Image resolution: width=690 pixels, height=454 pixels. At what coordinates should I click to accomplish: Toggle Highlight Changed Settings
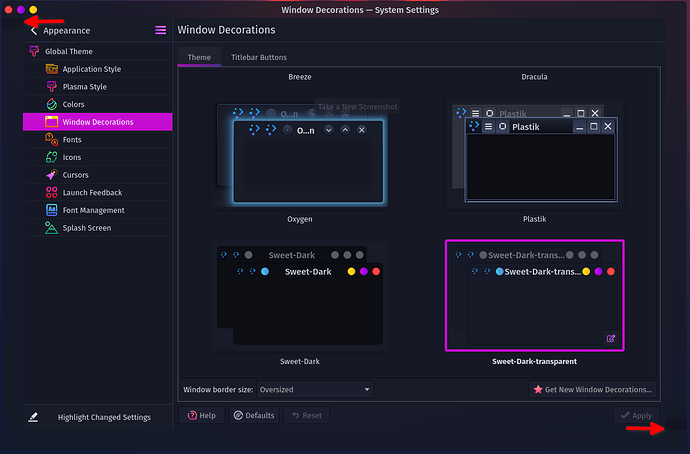pos(98,417)
